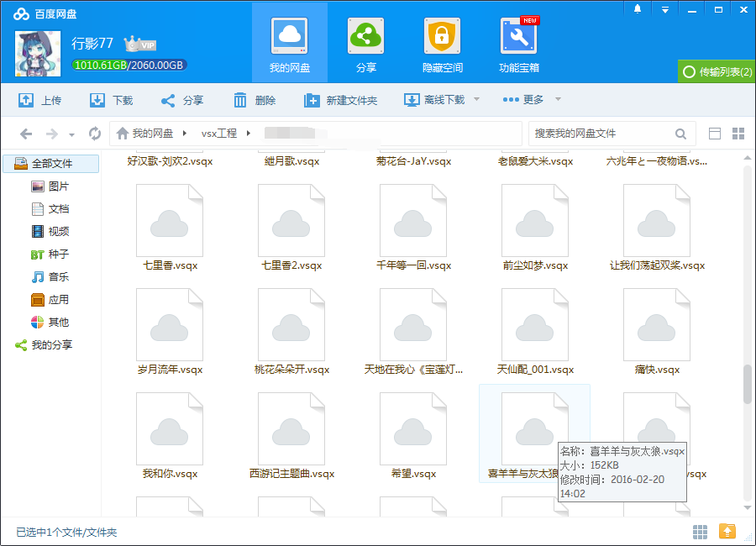Go forward with the right arrow
Viewport: 756px width, 546px height.
[x=52, y=134]
